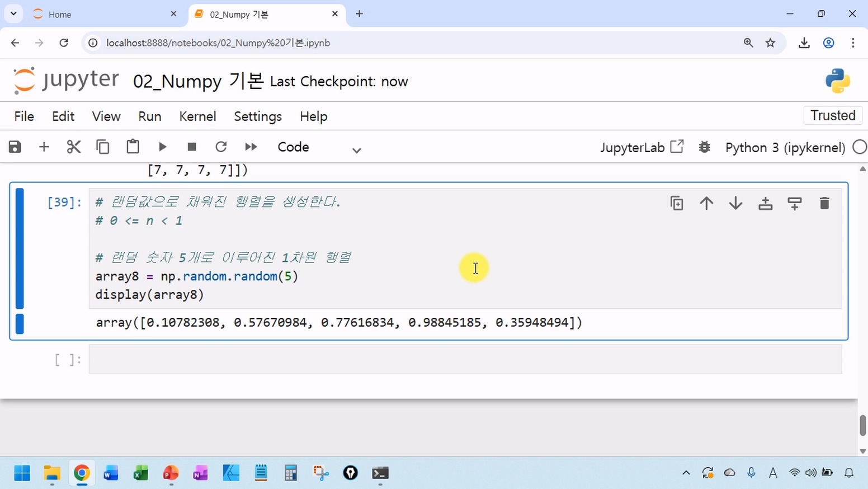
Task: Save the notebook with the floppy disk icon
Action: click(x=15, y=147)
